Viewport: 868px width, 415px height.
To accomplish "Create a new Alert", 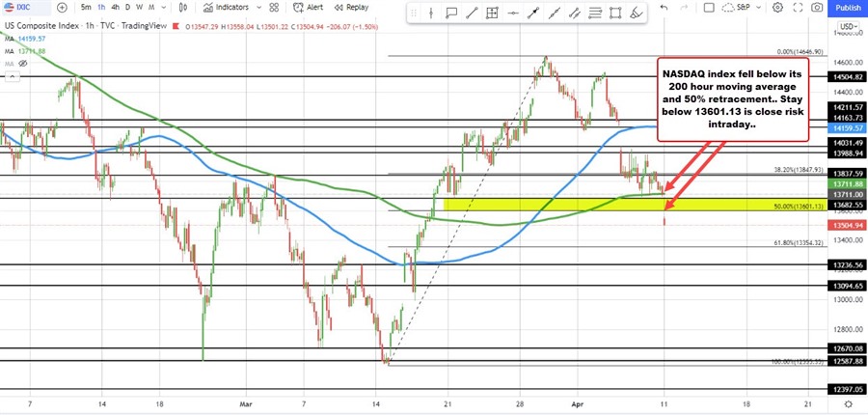I will 309,7.
